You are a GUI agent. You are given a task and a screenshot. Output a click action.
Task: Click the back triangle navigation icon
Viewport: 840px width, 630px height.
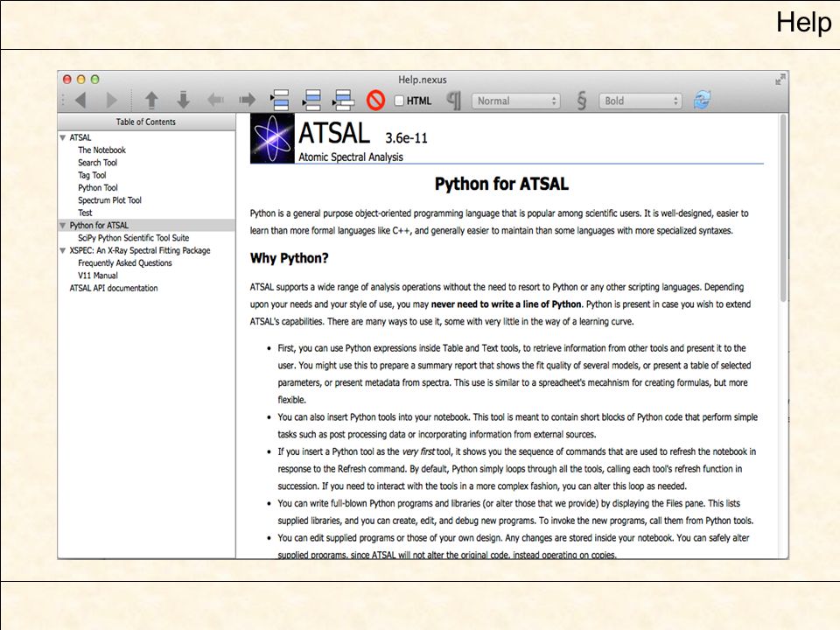click(x=80, y=100)
